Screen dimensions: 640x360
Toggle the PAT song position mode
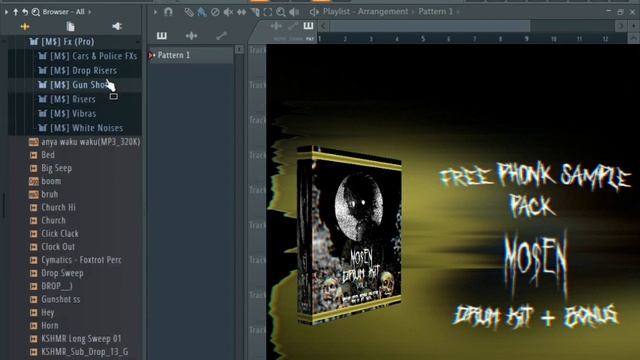tap(310, 39)
